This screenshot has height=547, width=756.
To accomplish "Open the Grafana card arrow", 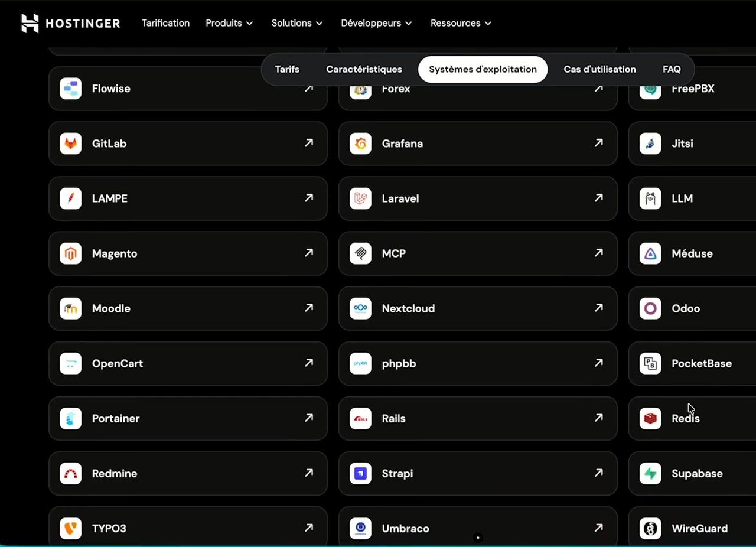I will coord(599,143).
